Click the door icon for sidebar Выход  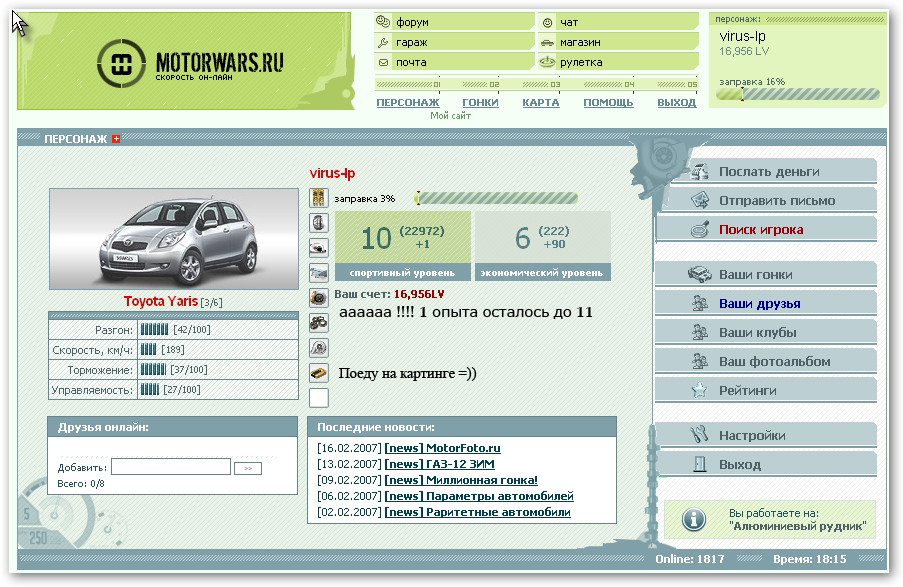(x=700, y=464)
